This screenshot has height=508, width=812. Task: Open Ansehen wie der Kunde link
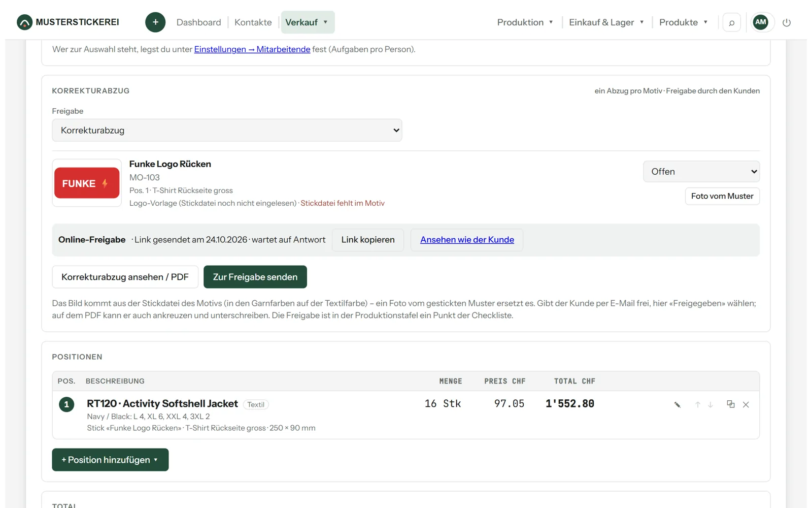pyautogui.click(x=467, y=240)
